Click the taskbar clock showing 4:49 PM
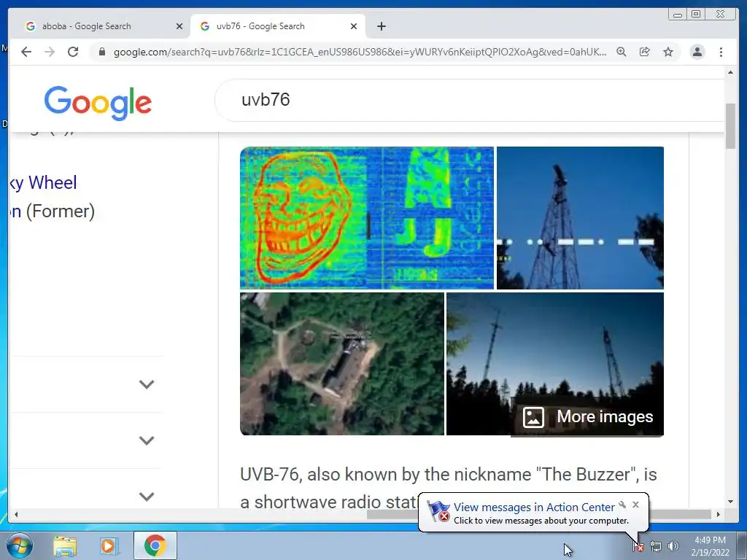Viewport: 747px width, 560px height. [710, 546]
